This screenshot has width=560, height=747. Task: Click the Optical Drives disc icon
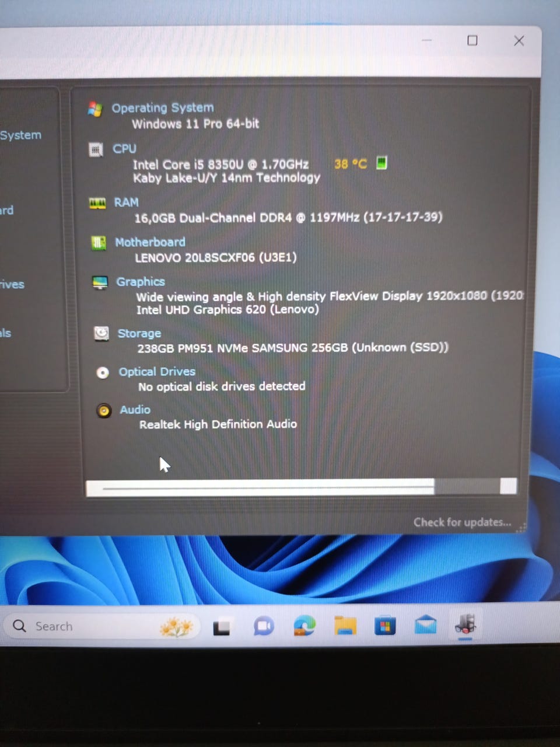[x=103, y=372]
